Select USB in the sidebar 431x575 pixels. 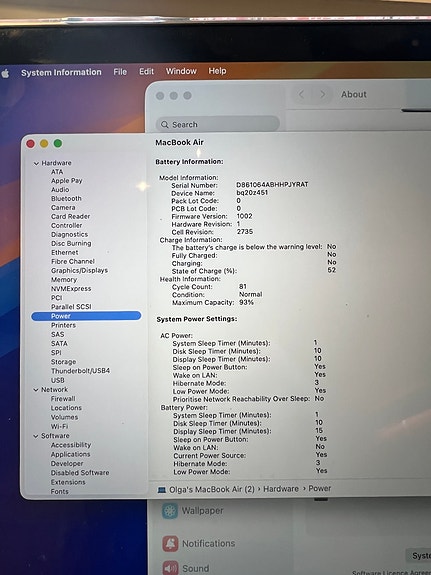[x=58, y=380]
